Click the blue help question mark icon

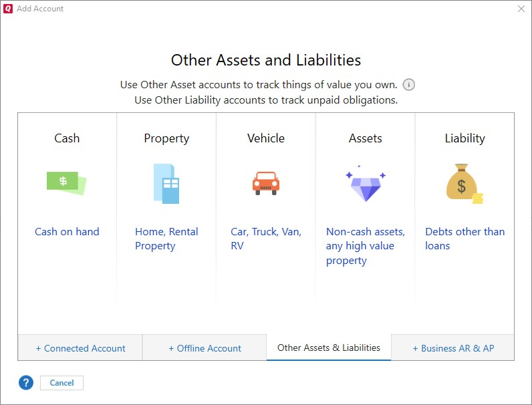click(x=26, y=383)
